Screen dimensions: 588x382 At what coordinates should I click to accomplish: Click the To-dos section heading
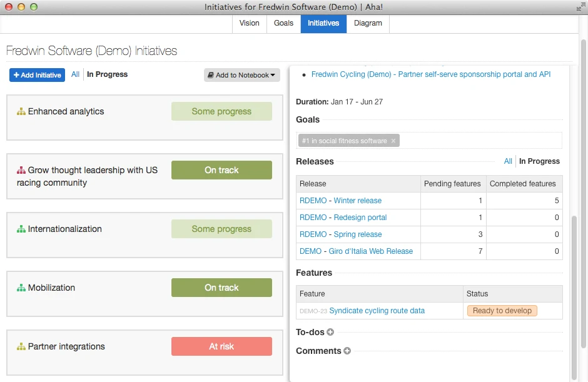(310, 332)
